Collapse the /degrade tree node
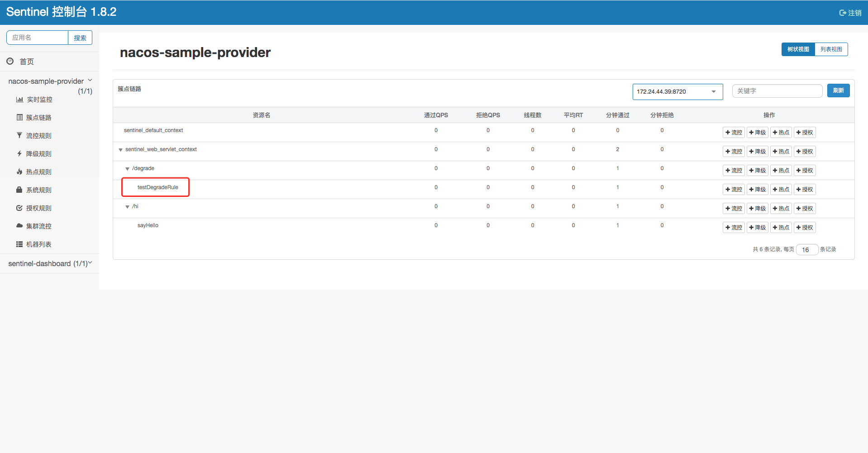This screenshot has height=453, width=868. [x=127, y=169]
